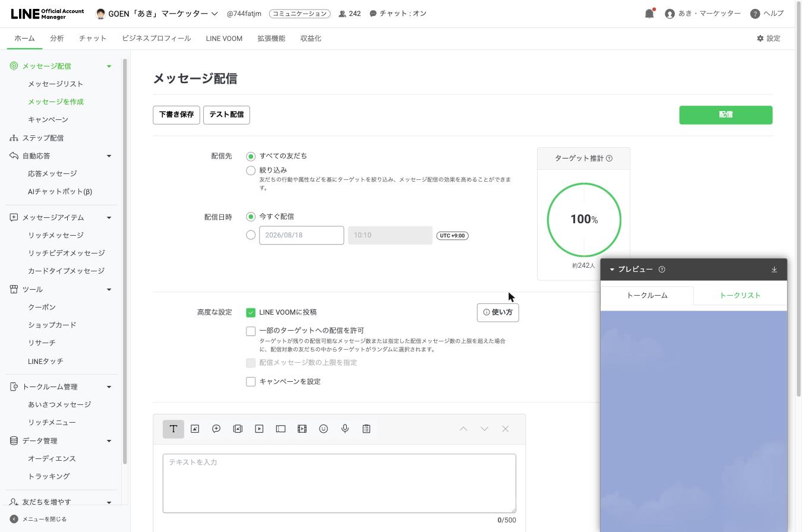
Task: Select 今すぐ配信 radio button
Action: (x=251, y=217)
